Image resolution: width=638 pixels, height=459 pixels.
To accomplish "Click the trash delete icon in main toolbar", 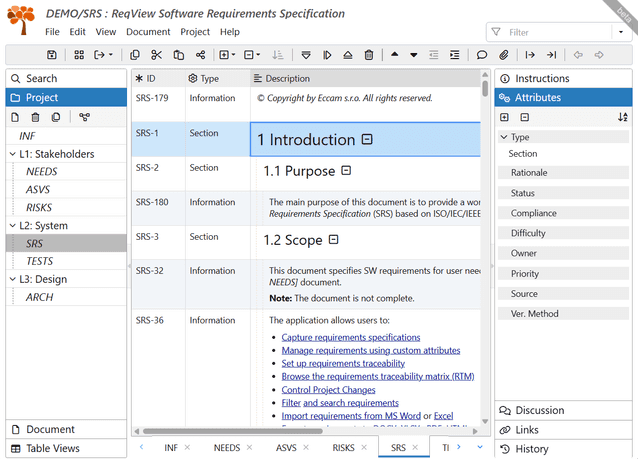I will (369, 55).
